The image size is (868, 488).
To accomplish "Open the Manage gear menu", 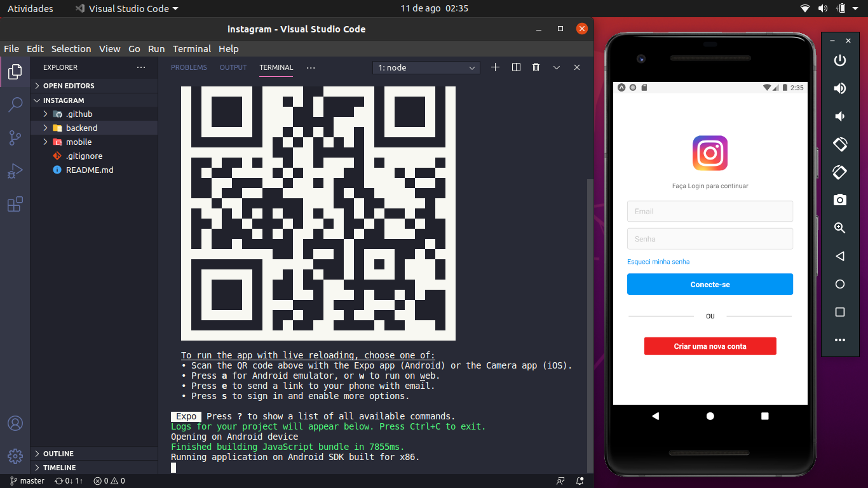I will [x=15, y=456].
